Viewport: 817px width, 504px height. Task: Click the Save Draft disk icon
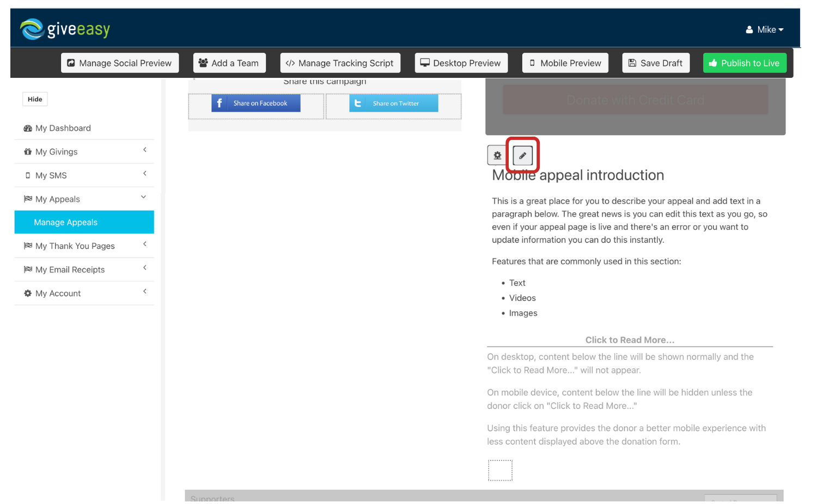pos(633,63)
